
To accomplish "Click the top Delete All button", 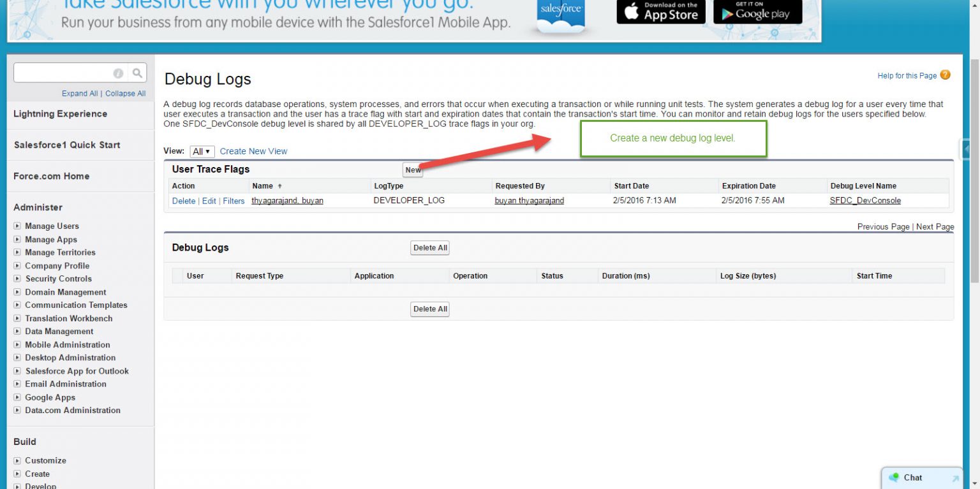I will [429, 248].
